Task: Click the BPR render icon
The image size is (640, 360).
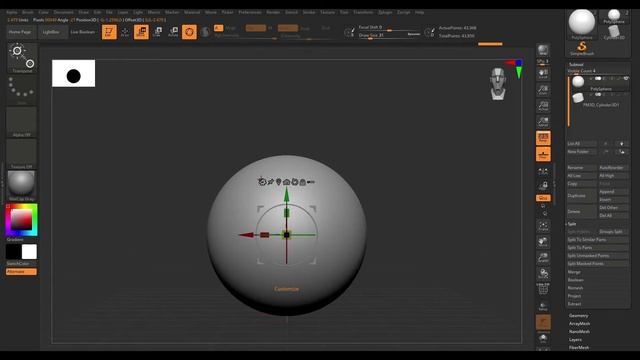Action: click(543, 50)
